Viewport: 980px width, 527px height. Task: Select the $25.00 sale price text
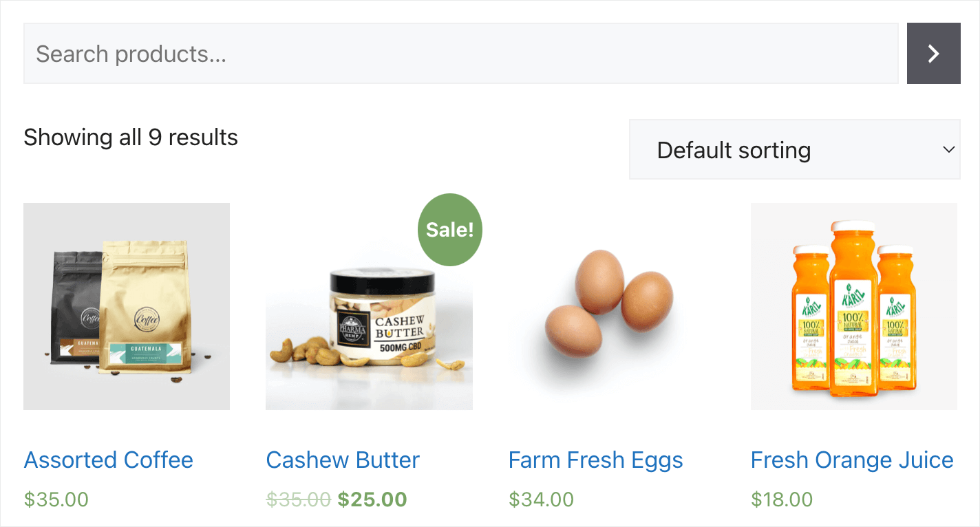point(372,499)
